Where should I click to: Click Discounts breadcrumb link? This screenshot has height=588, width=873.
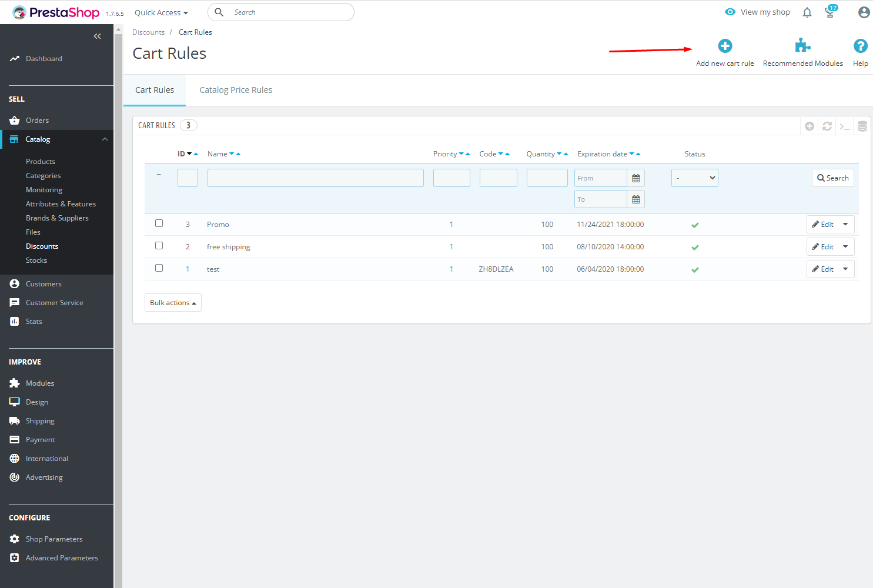point(149,32)
